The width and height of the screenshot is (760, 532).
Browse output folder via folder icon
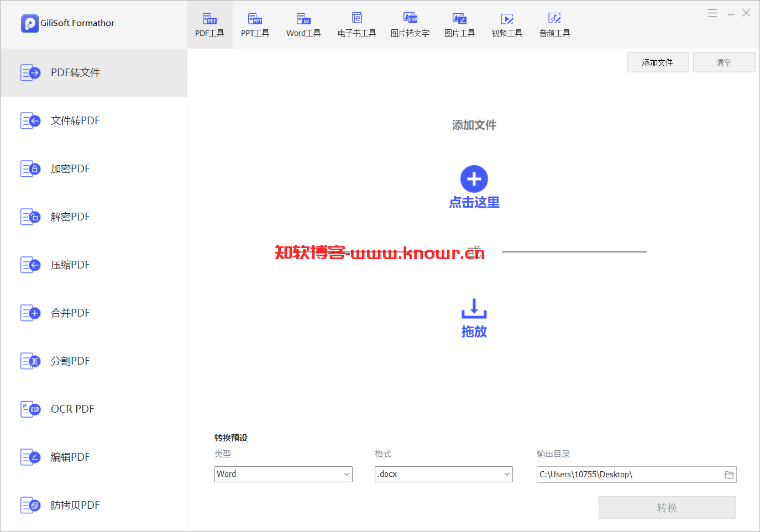729,475
